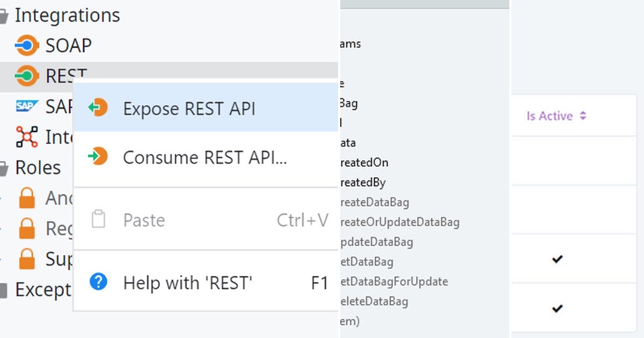Viewport: 644px width, 338px height.
Task: Open Help with 'REST' menu entry
Action: pyautogui.click(x=187, y=282)
